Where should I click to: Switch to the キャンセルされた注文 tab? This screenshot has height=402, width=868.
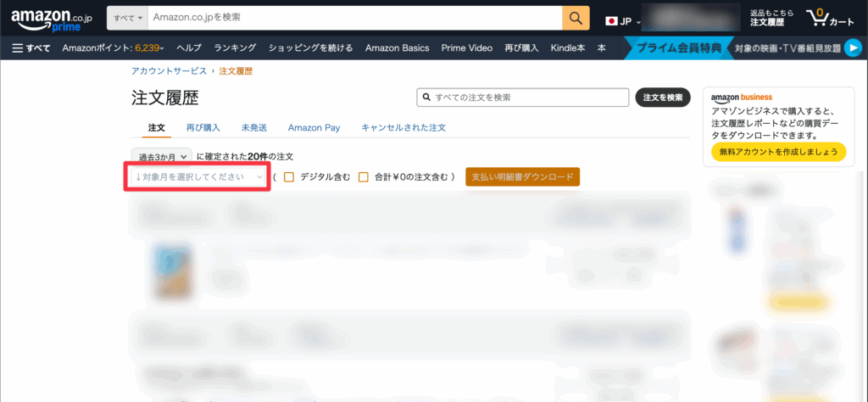(403, 128)
